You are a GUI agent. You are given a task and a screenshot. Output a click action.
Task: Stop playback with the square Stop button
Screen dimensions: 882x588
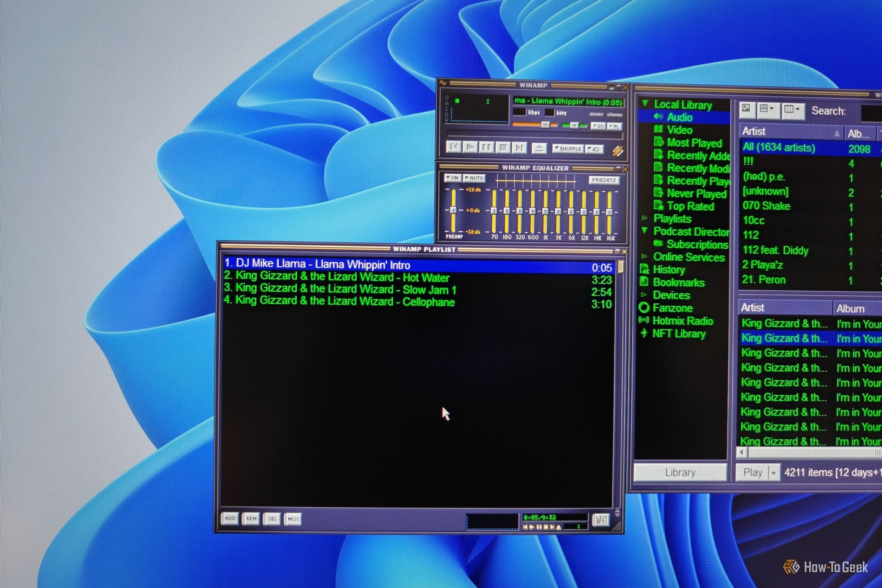coord(503,147)
